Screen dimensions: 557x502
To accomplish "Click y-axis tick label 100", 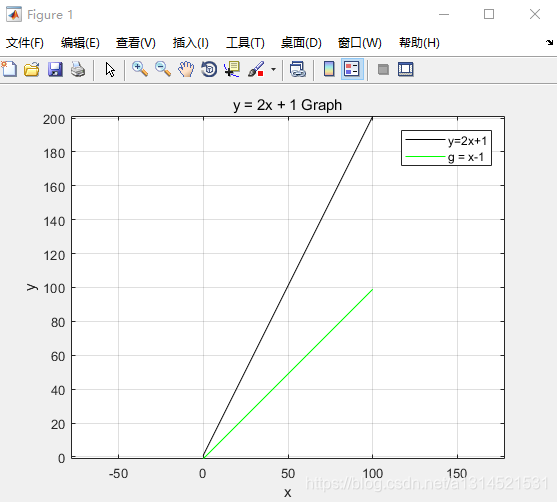I will (54, 288).
